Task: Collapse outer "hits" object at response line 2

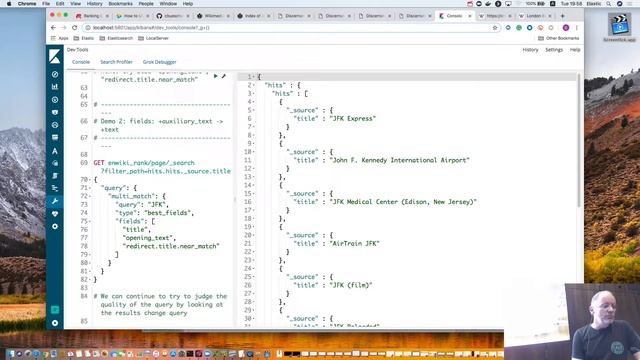Action: [254, 85]
